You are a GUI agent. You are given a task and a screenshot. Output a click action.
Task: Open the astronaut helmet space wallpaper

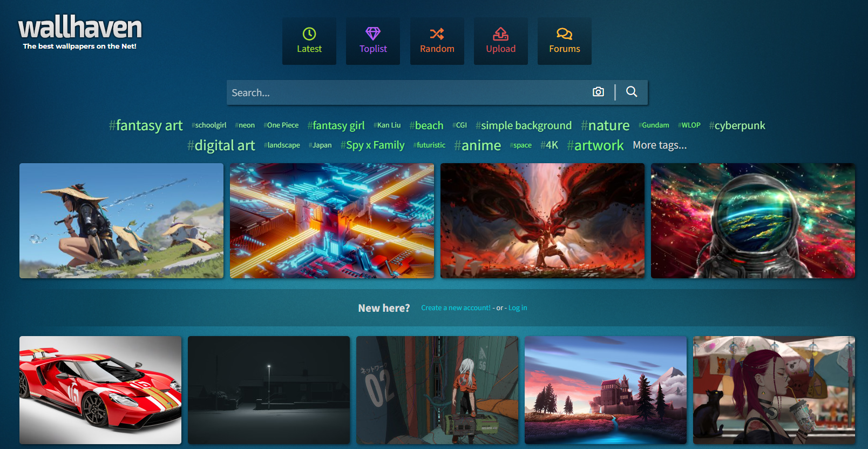(753, 221)
